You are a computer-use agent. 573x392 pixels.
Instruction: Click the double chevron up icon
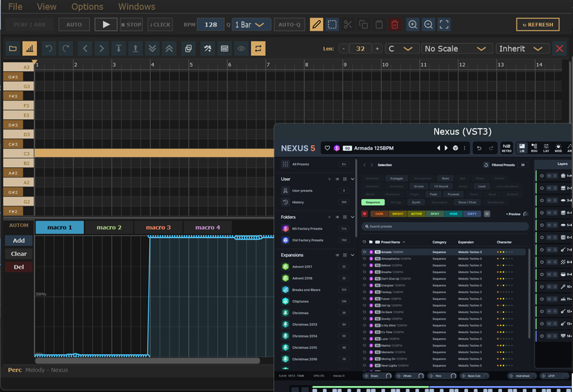[169, 49]
